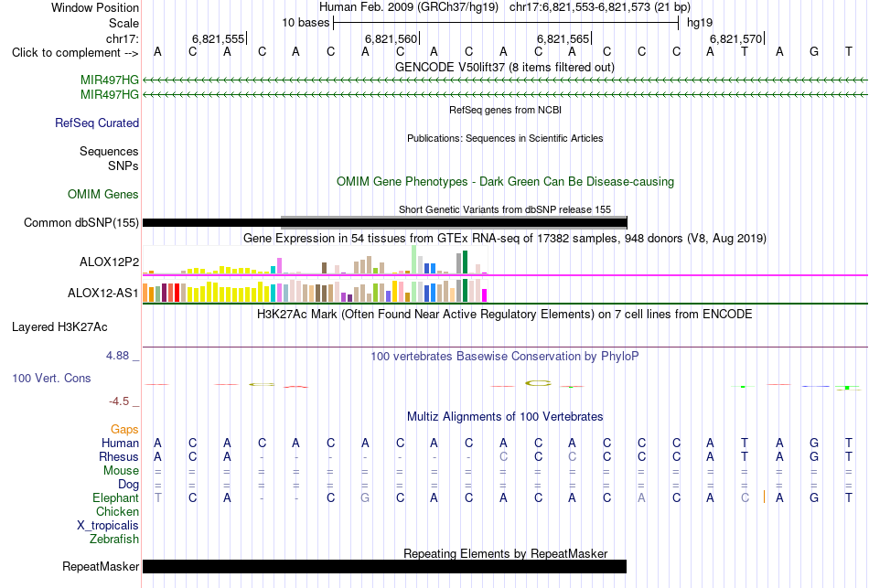Click the leading T base in Elephant row
The width and height of the screenshot is (869, 588).
pyautogui.click(x=158, y=497)
